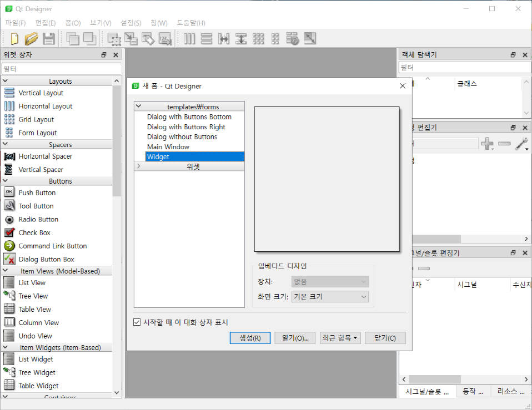Open the 도움말(H) menu
This screenshot has height=410, width=532.
(x=190, y=23)
